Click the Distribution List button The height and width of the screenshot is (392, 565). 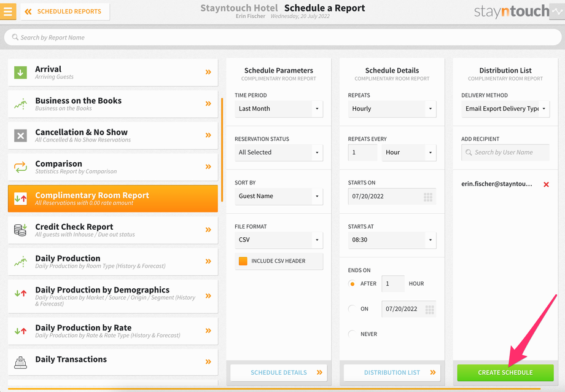pyautogui.click(x=392, y=372)
